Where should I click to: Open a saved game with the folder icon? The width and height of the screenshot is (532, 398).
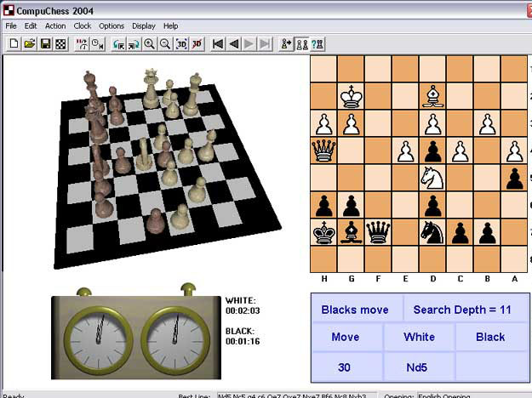pyautogui.click(x=29, y=43)
